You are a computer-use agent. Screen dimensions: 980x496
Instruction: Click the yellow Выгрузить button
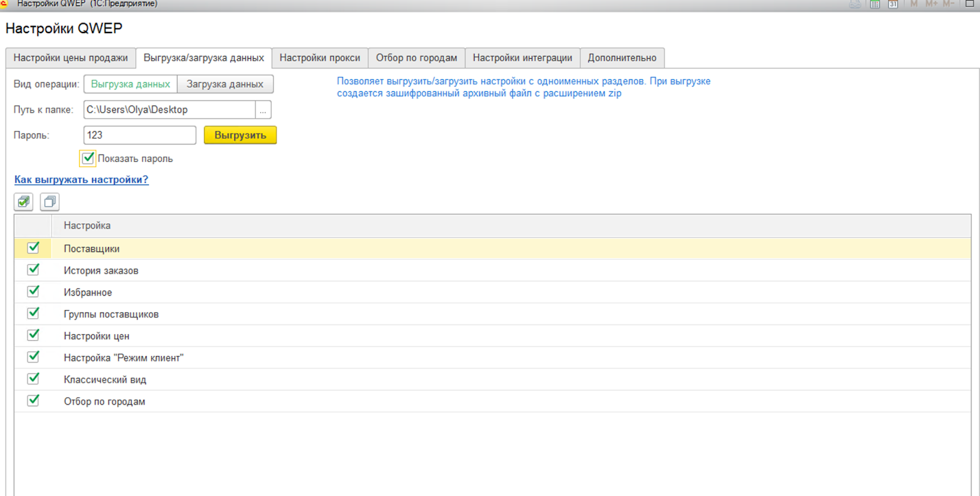(x=240, y=135)
